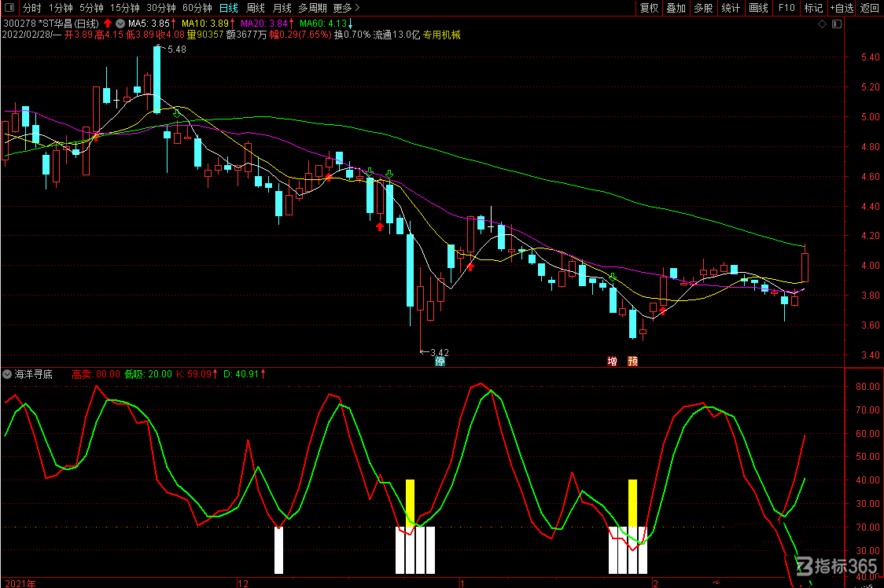Click the 3.42 low price label
This screenshot has width=884, height=588.
tap(440, 353)
